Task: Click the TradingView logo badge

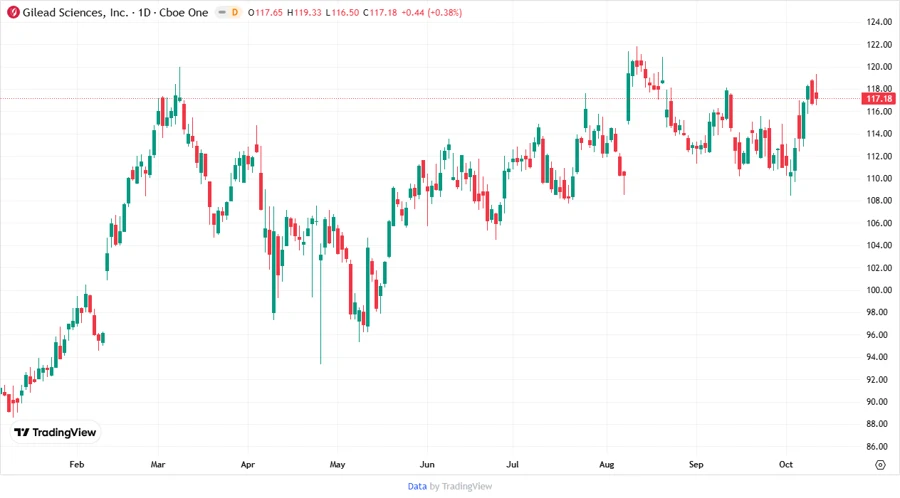Action: [55, 432]
